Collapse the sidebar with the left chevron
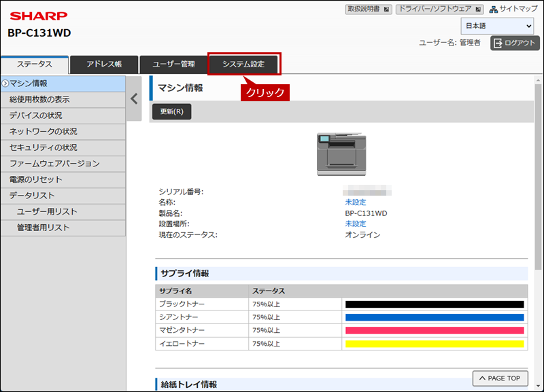The image size is (544, 392). point(134,99)
